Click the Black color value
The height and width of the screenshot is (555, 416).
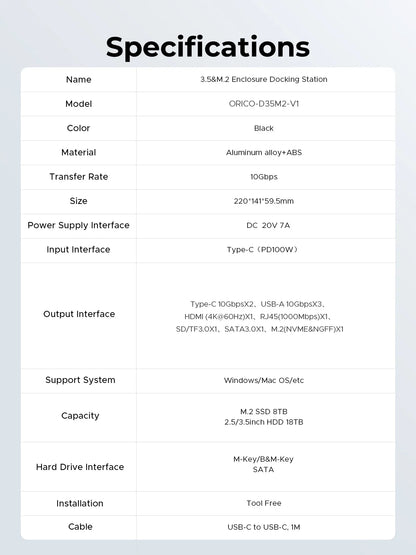click(264, 128)
